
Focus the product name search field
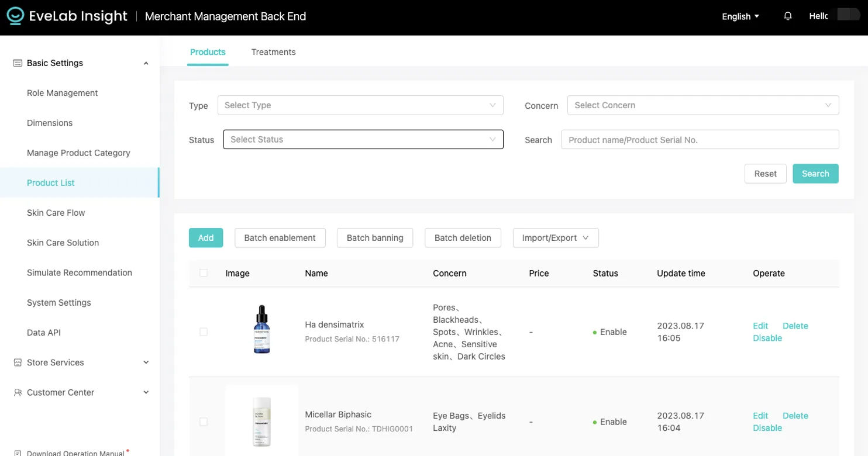point(700,140)
